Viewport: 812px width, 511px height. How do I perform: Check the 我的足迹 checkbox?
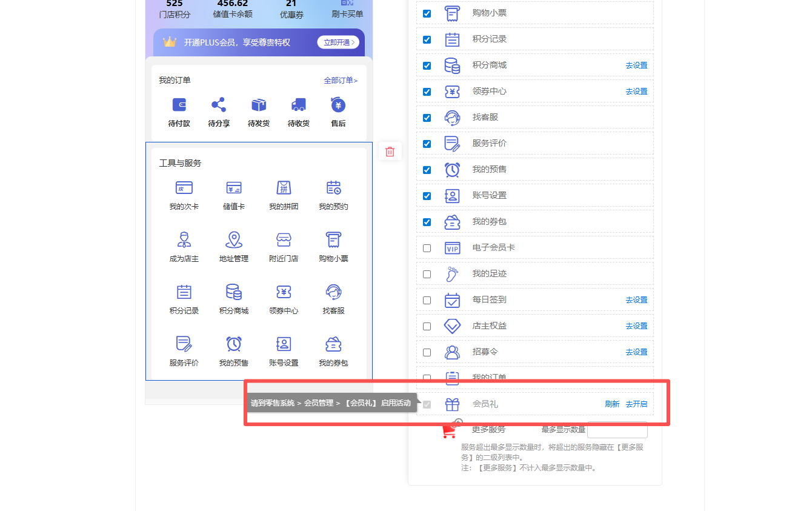tap(427, 274)
